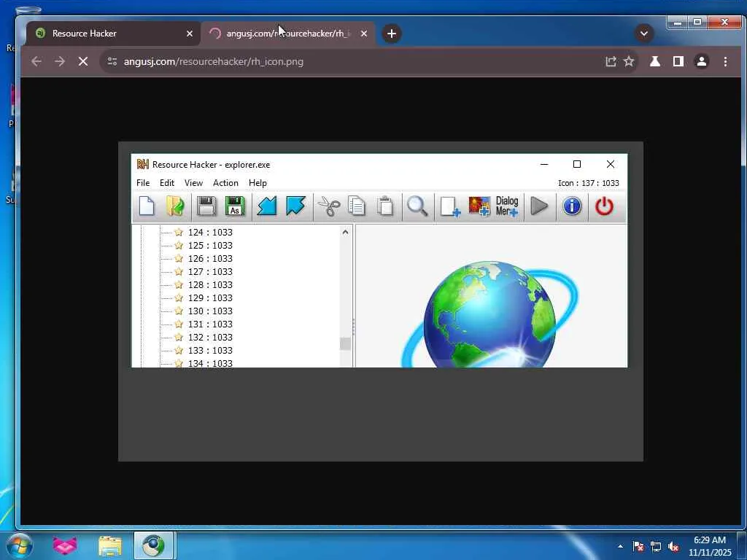Click the tree panel scrollbar thumb

(x=345, y=343)
